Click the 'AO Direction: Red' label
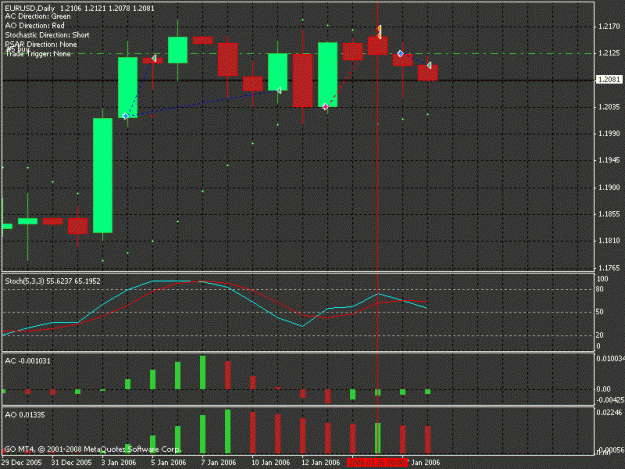Screen dimensions: 625x469 34,26
